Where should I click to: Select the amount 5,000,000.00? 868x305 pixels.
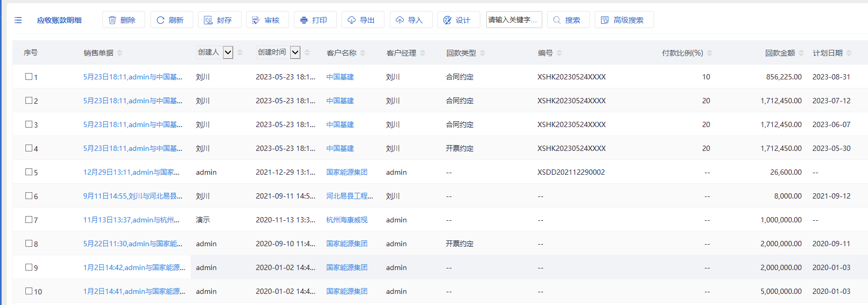[781, 291]
